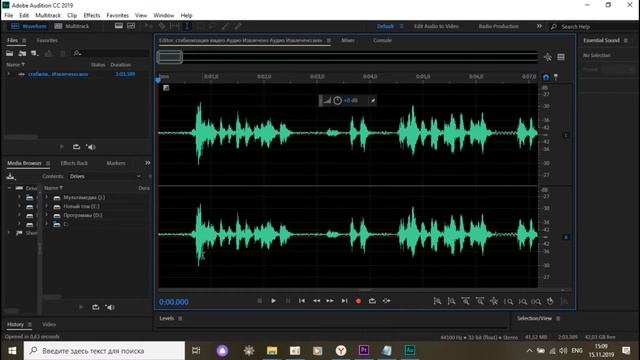640x360 pixels.
Task: Click the Stop button
Action: click(x=260, y=301)
